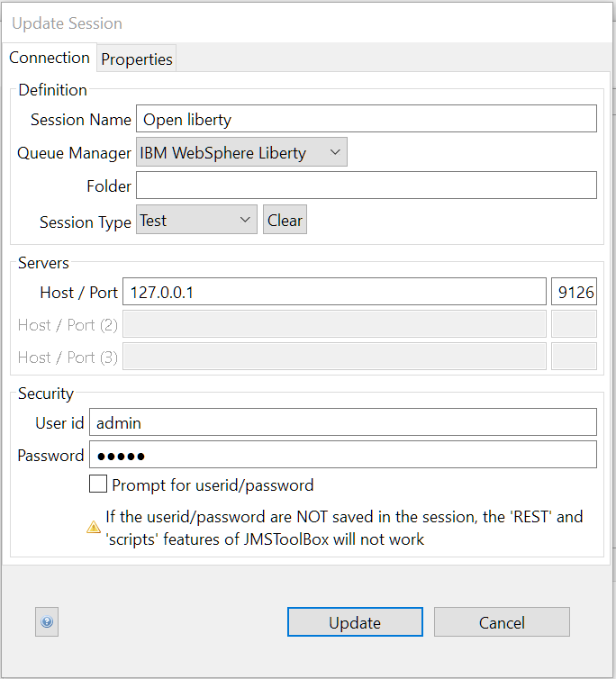Select the Host field showing 127.0.0.1

point(334,292)
